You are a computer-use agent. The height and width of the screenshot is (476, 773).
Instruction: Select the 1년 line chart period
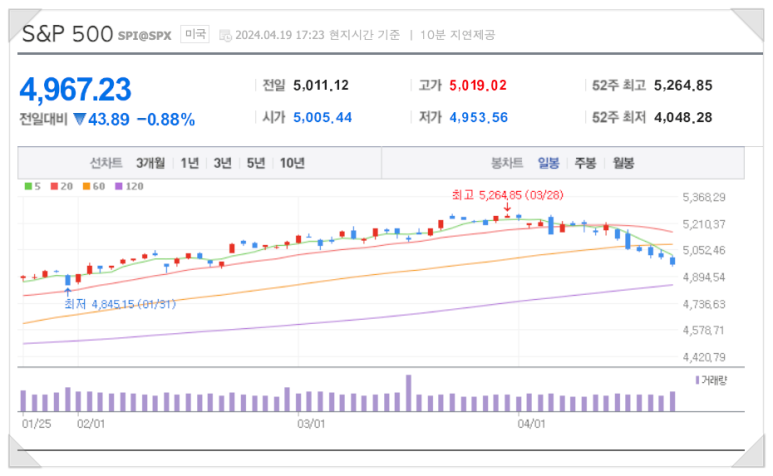[190, 163]
